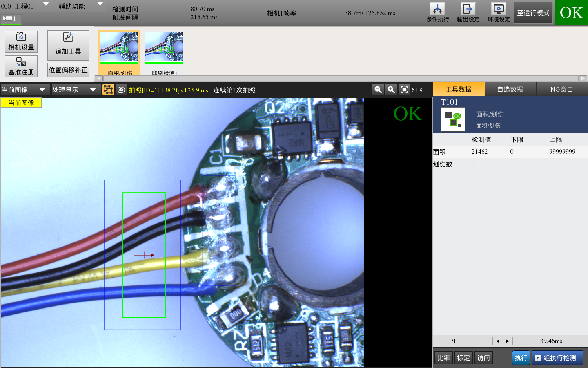Click the zoom out magnifier icon
Viewport: 588px width, 368px height.
click(378, 90)
